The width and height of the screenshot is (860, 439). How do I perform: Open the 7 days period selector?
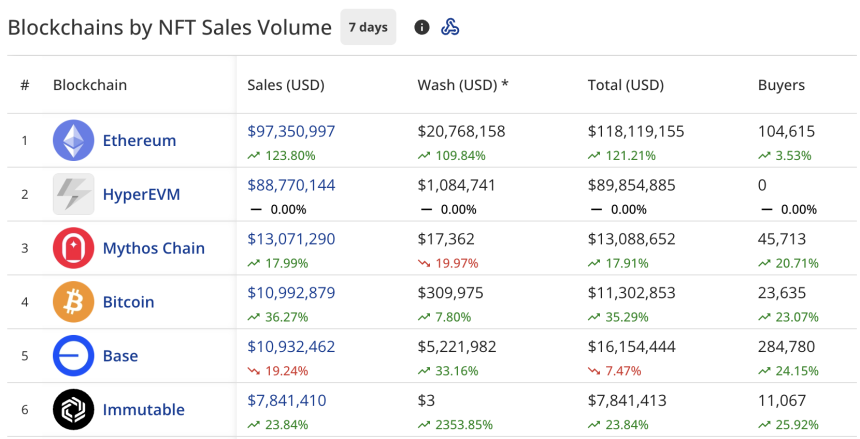point(368,27)
